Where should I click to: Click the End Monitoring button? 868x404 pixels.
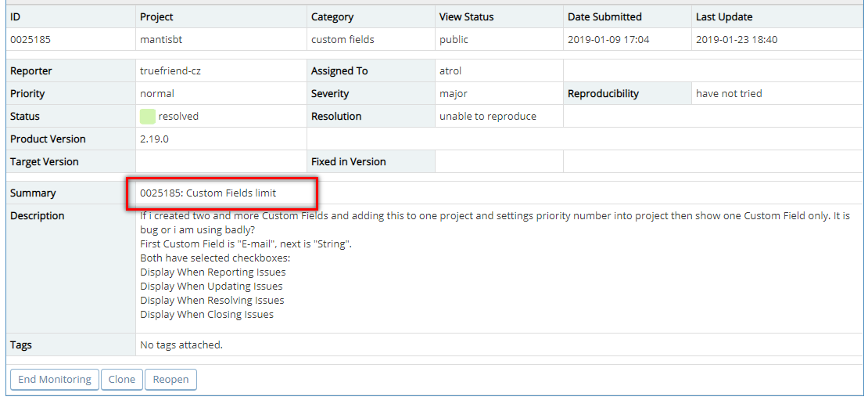pyautogui.click(x=54, y=380)
